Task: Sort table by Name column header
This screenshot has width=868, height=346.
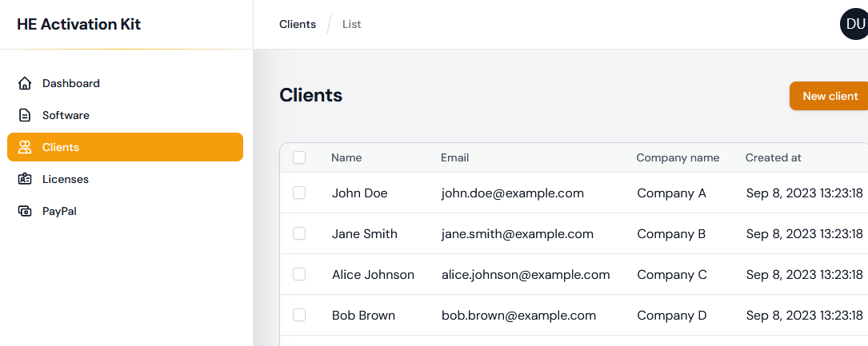Action: [346, 157]
